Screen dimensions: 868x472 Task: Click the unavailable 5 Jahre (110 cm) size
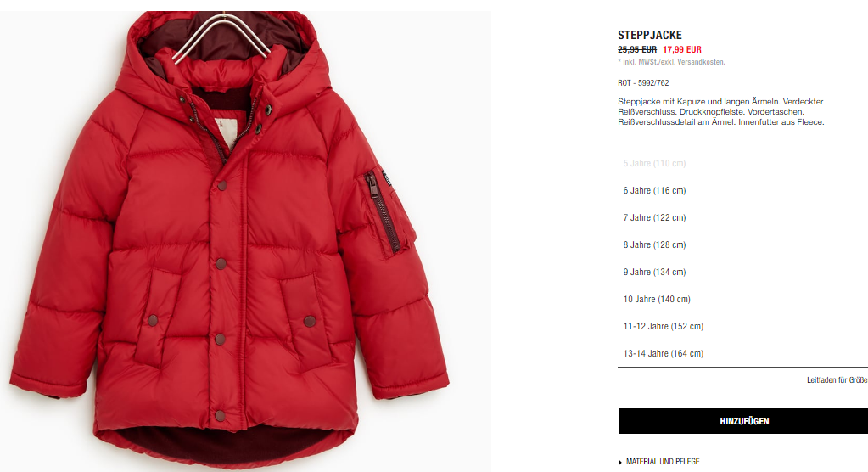[x=743, y=164]
